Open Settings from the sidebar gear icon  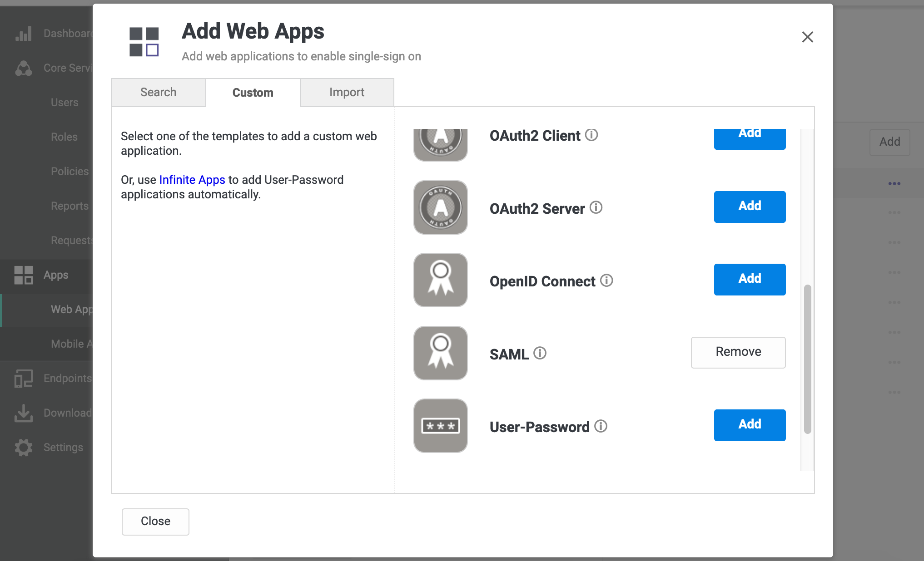pyautogui.click(x=24, y=448)
